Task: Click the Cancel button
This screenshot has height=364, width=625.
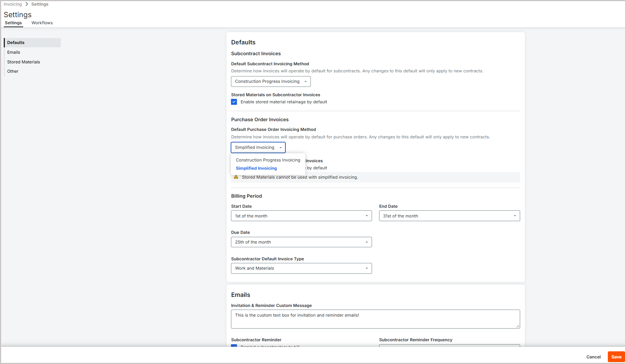Action: tap(593, 357)
